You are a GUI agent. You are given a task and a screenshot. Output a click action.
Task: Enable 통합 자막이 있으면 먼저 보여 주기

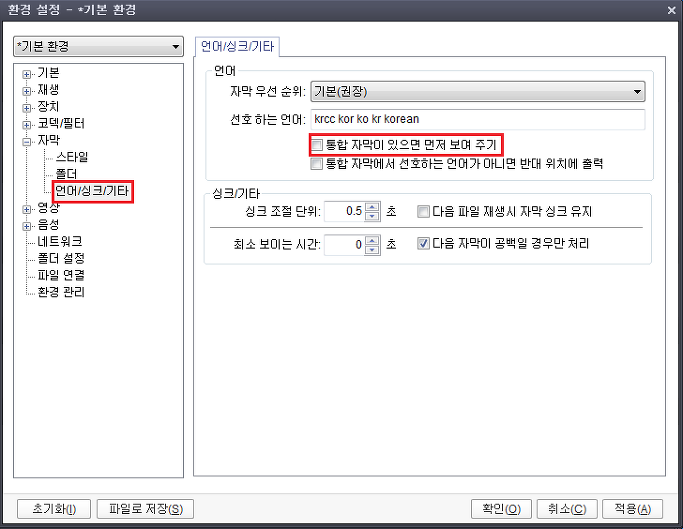pyautogui.click(x=317, y=145)
